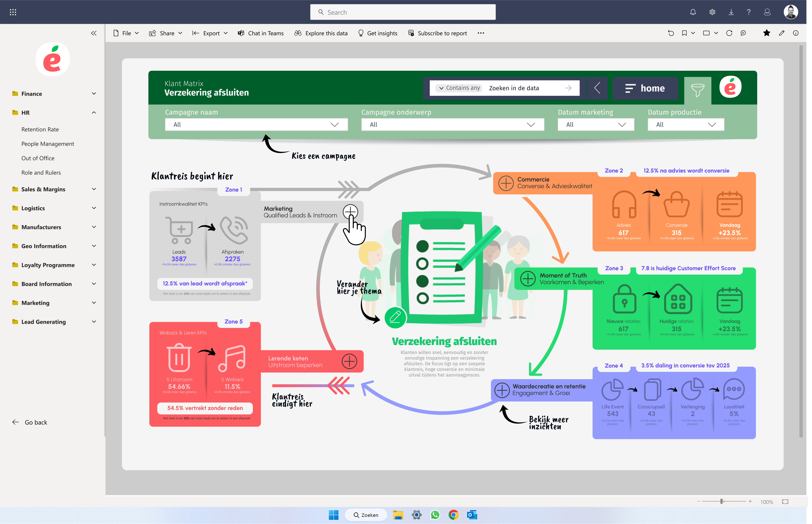Edit the report with pencil icon

pyautogui.click(x=782, y=33)
